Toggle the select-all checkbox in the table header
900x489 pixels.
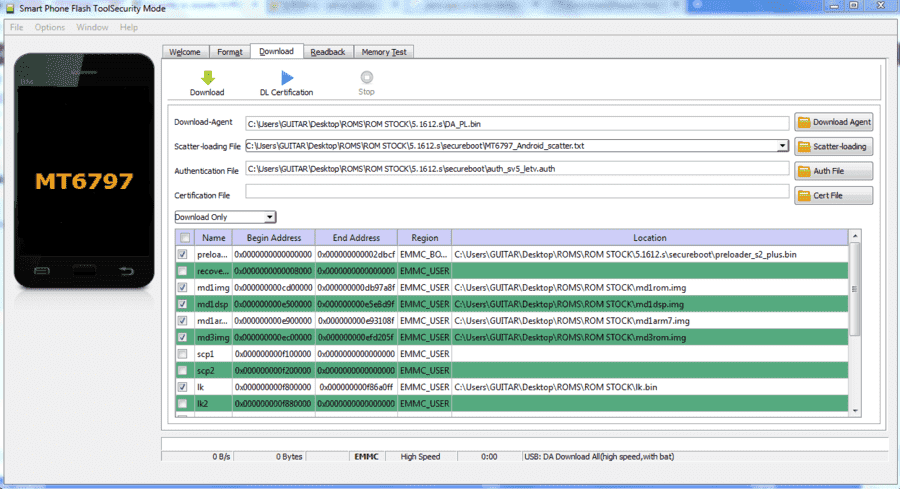tap(185, 238)
